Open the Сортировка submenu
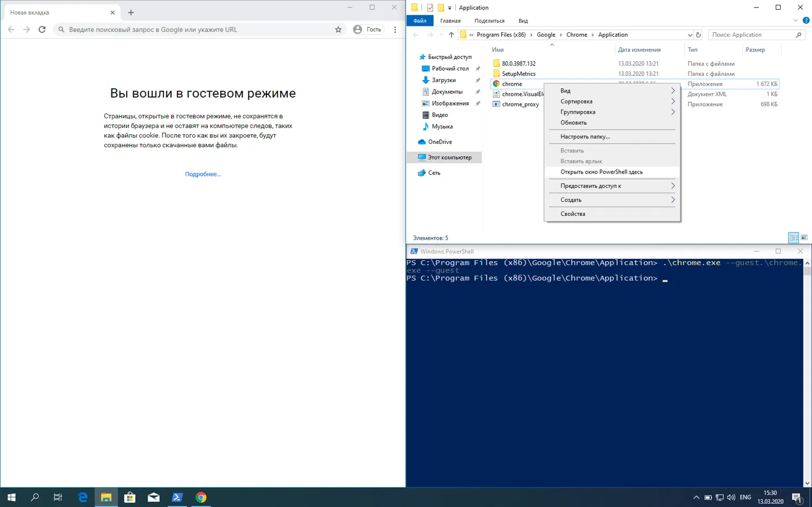812x507 pixels. (612, 102)
